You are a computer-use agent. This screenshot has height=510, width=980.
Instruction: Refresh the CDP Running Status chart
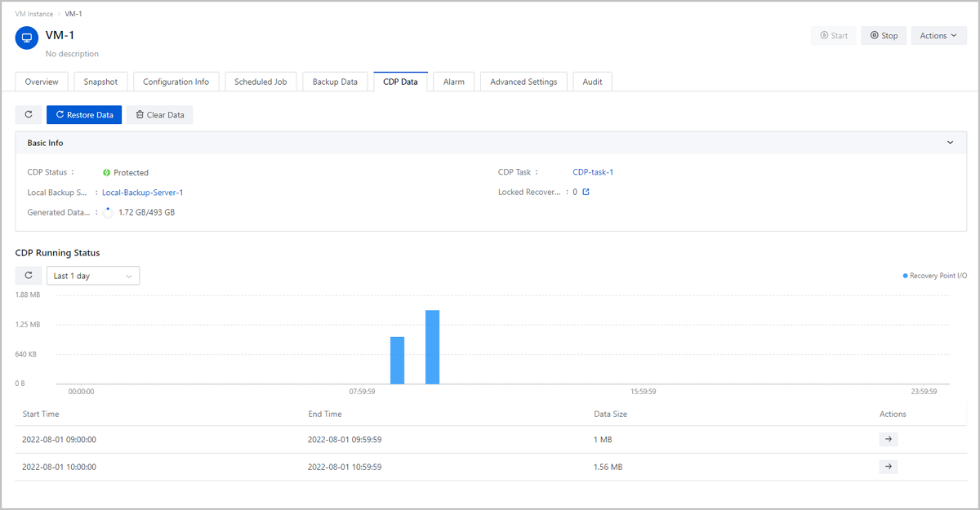29,276
